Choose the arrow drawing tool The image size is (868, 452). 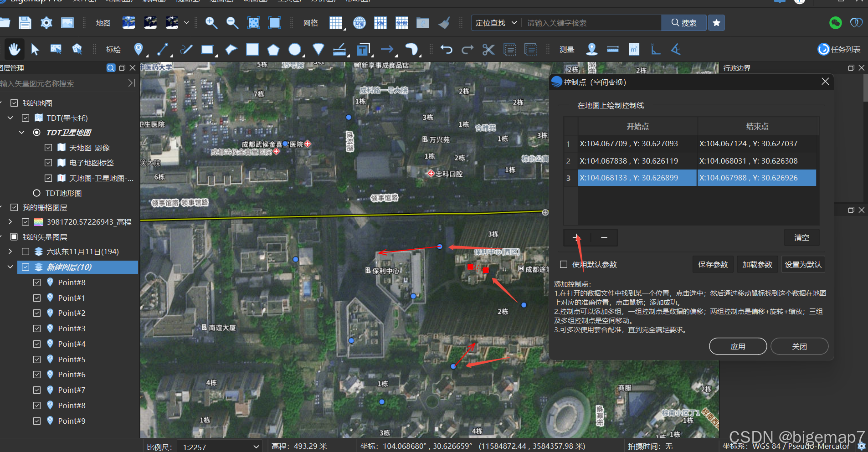pyautogui.click(x=387, y=49)
